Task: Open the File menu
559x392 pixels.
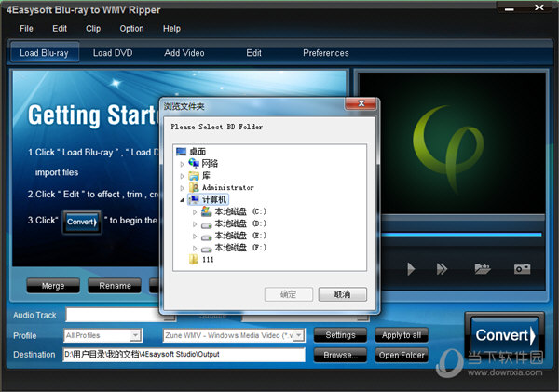Action: click(x=26, y=29)
